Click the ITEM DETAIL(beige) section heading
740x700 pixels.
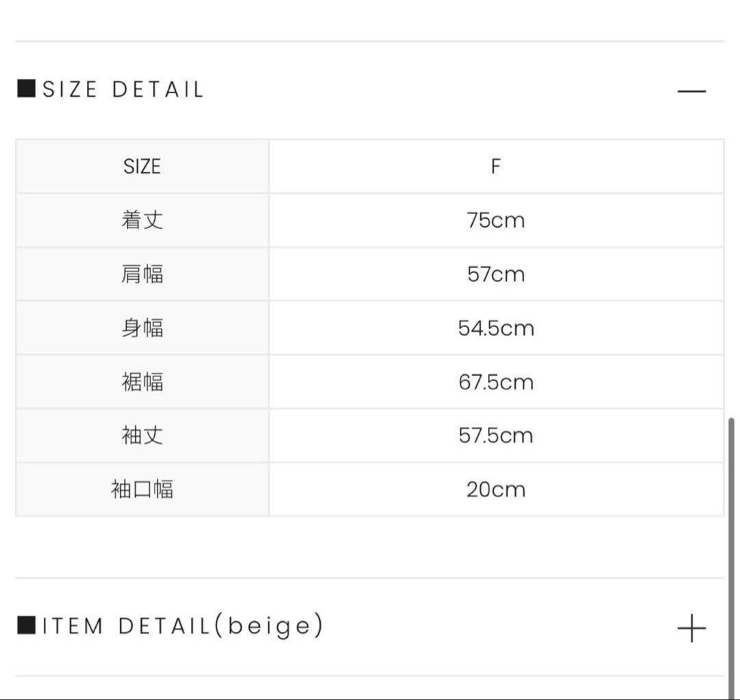point(182,626)
